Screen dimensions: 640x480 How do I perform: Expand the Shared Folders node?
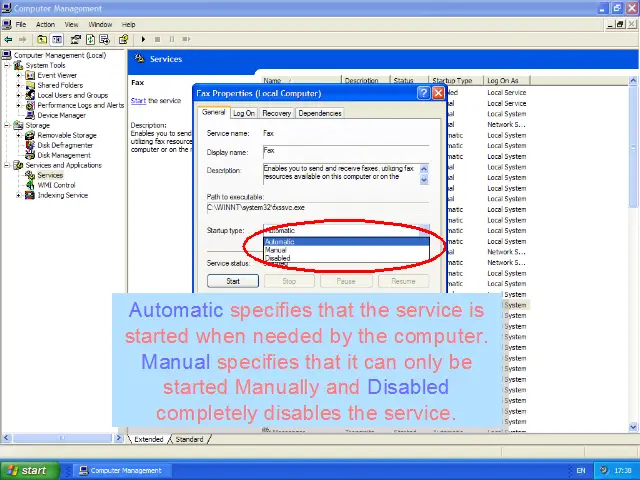pyautogui.click(x=18, y=85)
